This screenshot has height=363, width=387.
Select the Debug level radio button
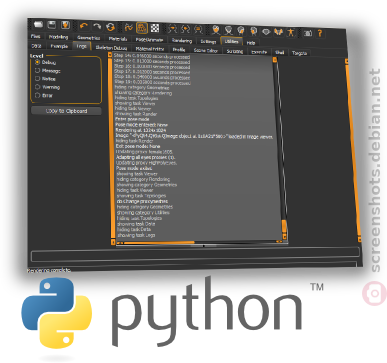click(x=37, y=62)
